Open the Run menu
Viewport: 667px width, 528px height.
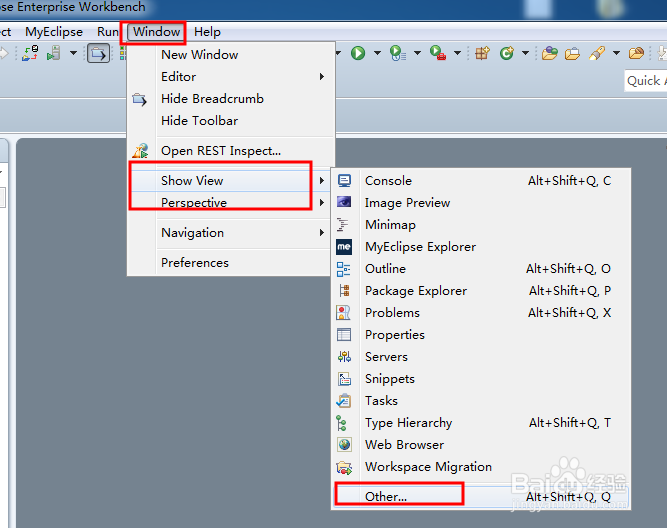pyautogui.click(x=107, y=32)
